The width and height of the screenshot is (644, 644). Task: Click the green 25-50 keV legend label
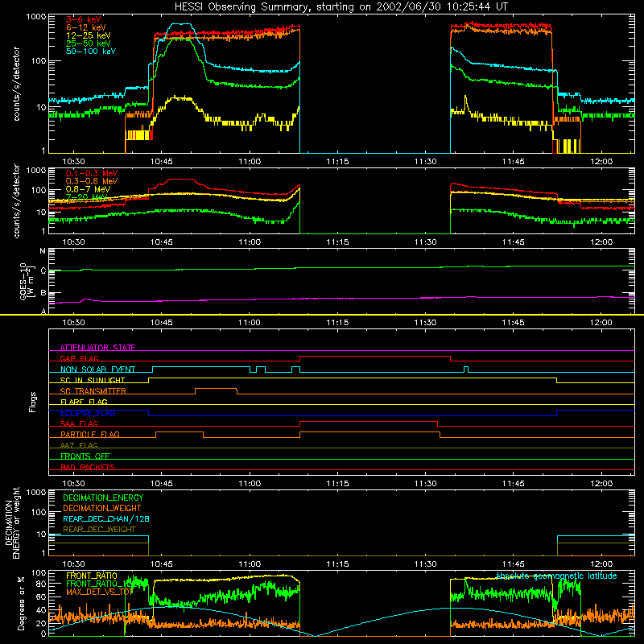point(88,43)
